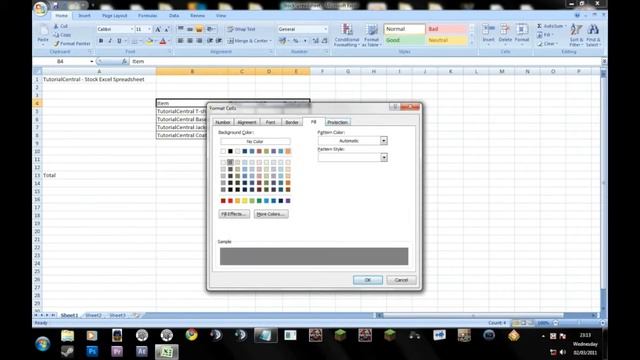The width and height of the screenshot is (640, 360).
Task: Click the Decrease Decimal icon
Action: (x=324, y=41)
